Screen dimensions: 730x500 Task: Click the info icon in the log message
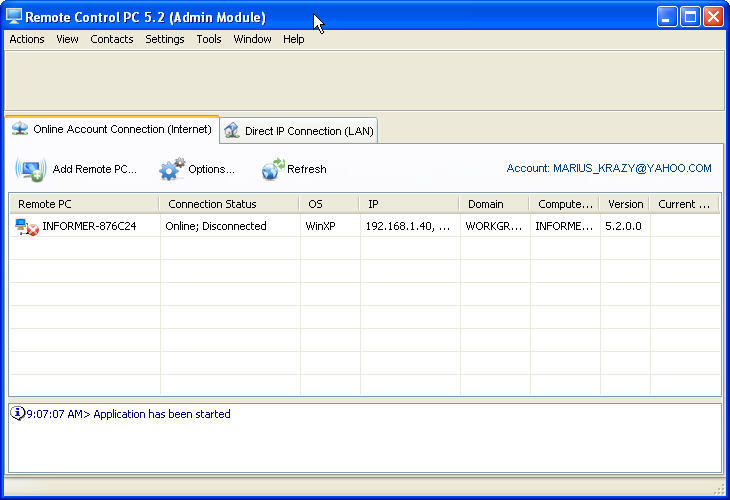pos(17,413)
